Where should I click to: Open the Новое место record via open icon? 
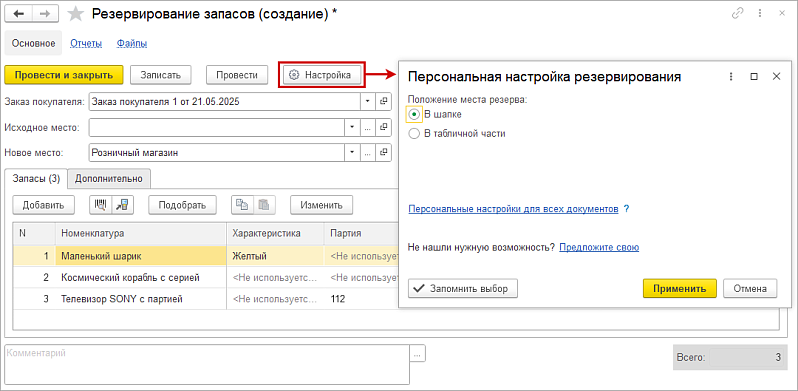(384, 152)
